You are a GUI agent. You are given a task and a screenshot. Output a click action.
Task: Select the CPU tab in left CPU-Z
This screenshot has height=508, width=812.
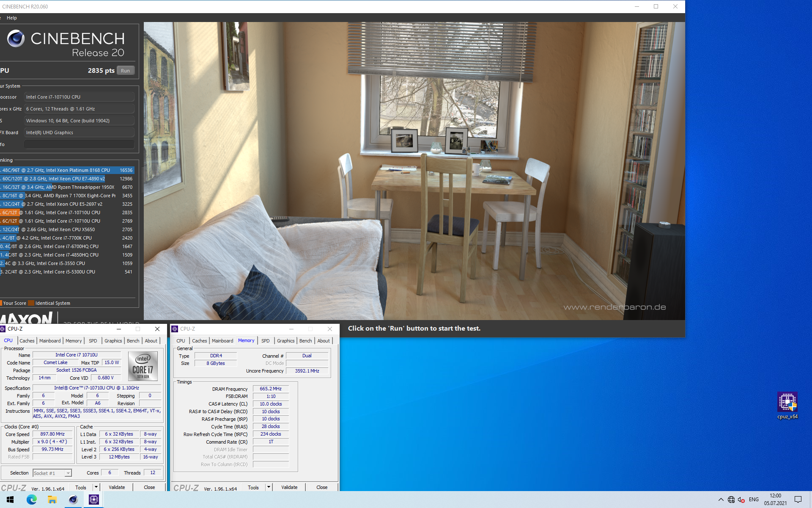pos(8,340)
